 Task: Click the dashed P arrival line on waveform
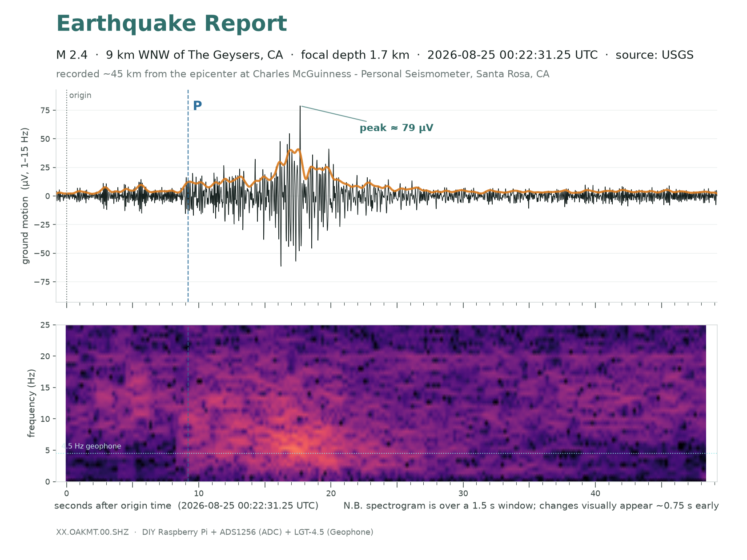(188, 196)
